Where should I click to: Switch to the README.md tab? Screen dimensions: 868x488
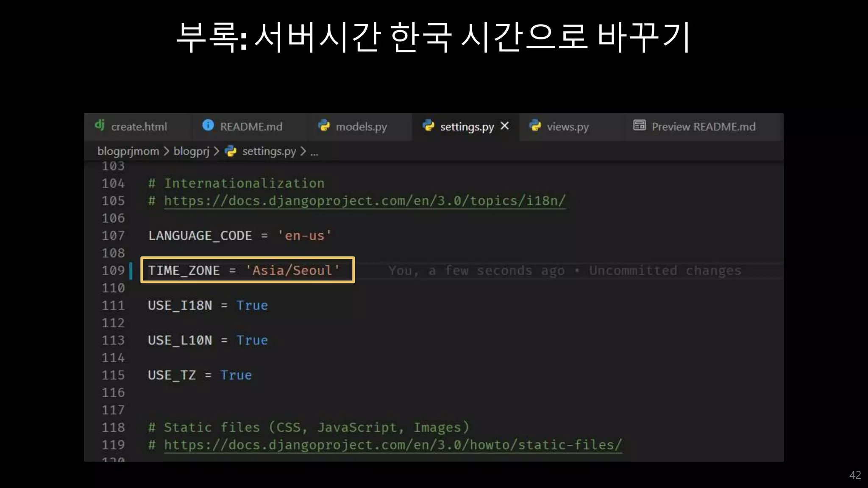click(x=250, y=127)
